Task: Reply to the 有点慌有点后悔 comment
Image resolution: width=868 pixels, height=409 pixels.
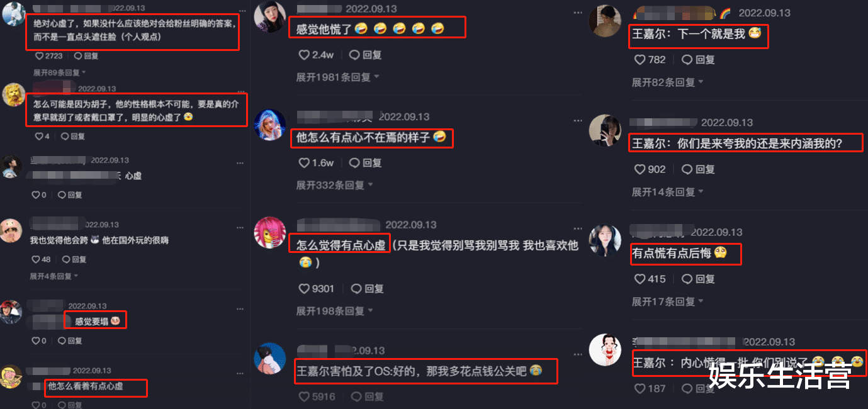Action: pyautogui.click(x=699, y=279)
